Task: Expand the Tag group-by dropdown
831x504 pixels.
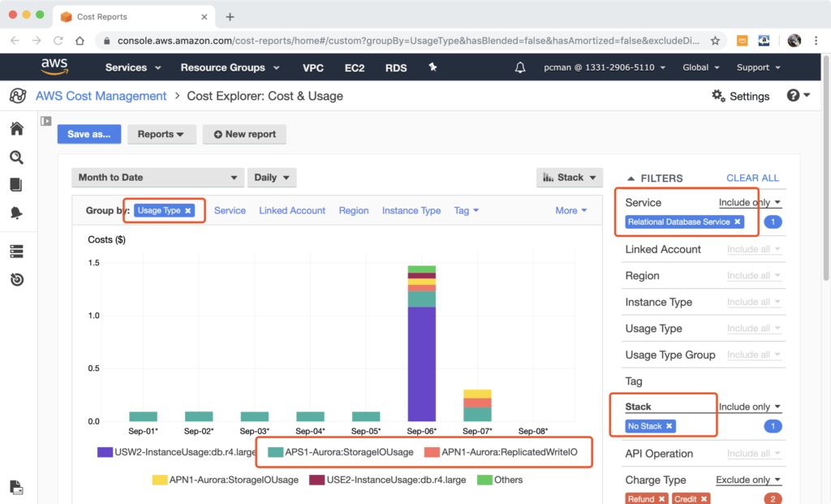Action: click(x=467, y=210)
